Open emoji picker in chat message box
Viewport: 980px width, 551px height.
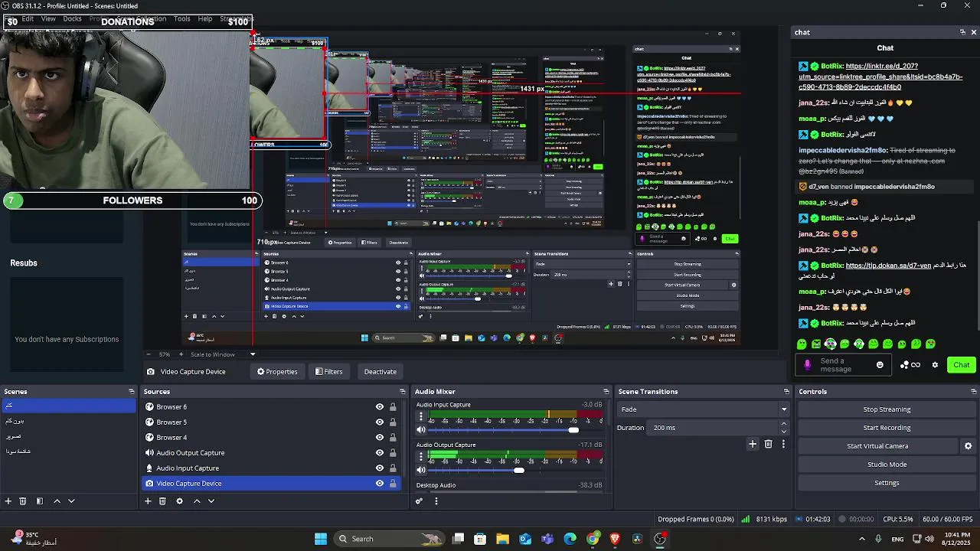880,365
